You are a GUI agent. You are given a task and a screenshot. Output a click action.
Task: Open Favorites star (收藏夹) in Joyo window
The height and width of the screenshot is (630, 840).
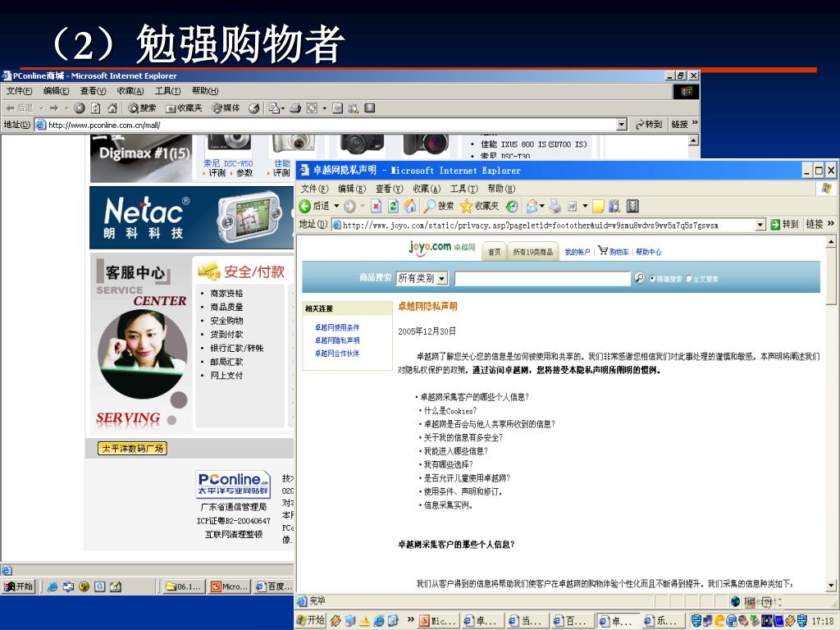click(x=479, y=206)
